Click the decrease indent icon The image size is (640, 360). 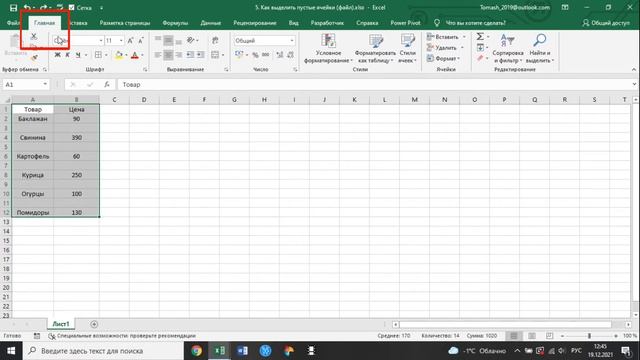[x=190, y=55]
